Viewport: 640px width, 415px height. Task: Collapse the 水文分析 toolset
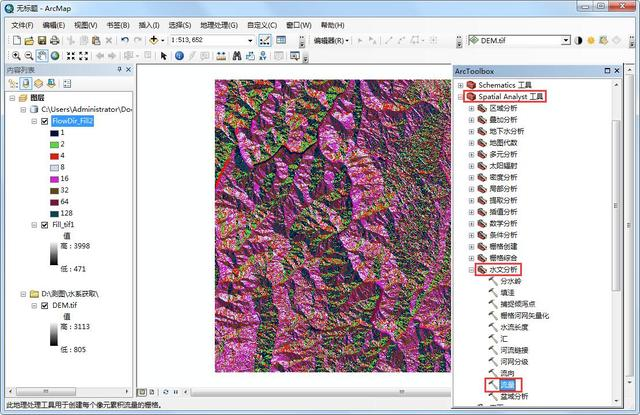tap(471, 270)
